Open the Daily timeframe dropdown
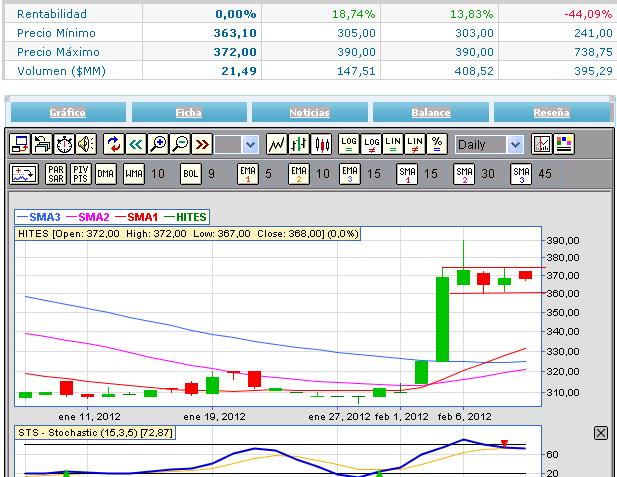 (x=489, y=144)
